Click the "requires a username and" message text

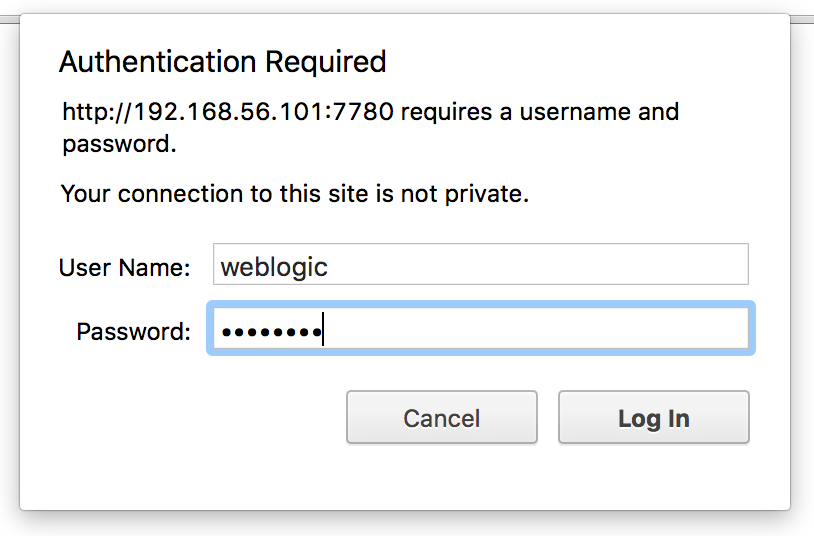pos(541,111)
